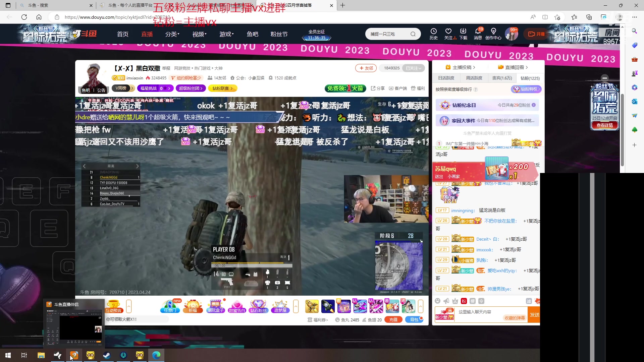Click the orange 充值 recharge button
Image resolution: width=644 pixels, height=362 pixels.
[x=393, y=319]
